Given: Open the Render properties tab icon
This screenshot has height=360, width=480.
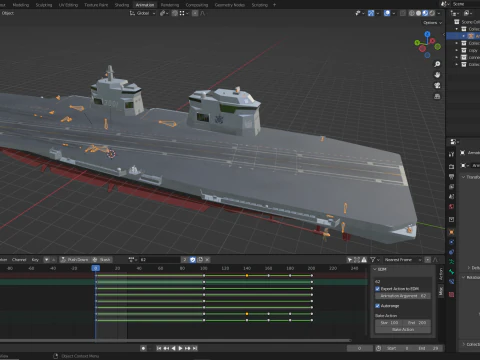Looking at the screenshot, I should [451, 167].
